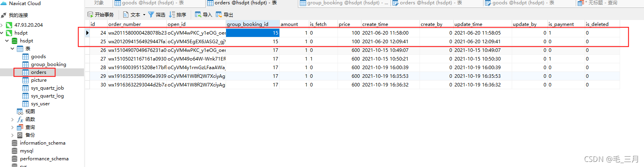Select highlighted group_booking_id cell of row 24
644x167 pixels.
coord(253,33)
